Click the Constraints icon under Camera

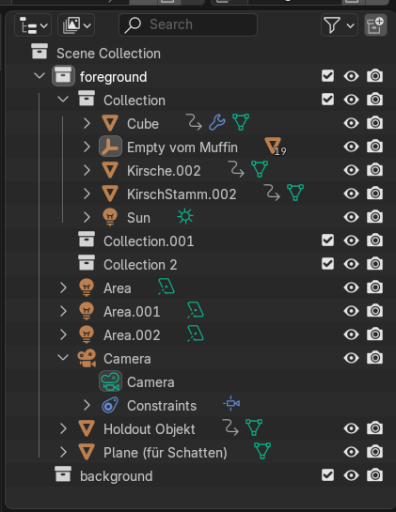coord(110,405)
